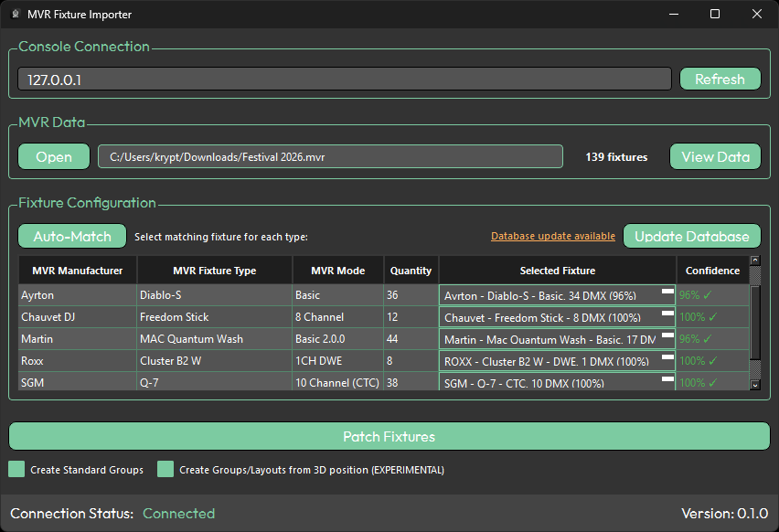
Task: Click the console IP address field
Action: (x=345, y=80)
